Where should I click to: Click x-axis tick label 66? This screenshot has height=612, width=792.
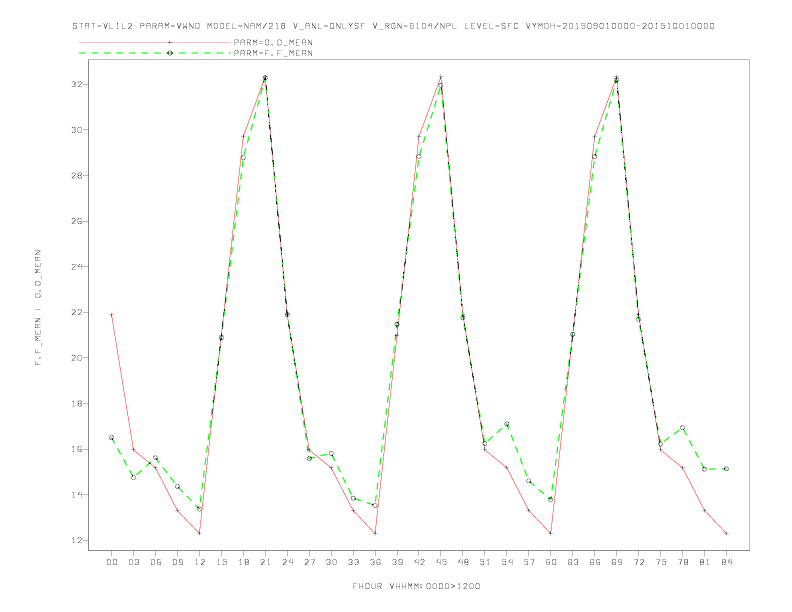pyautogui.click(x=595, y=562)
